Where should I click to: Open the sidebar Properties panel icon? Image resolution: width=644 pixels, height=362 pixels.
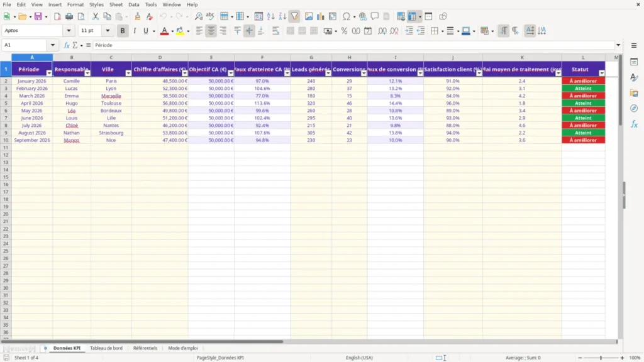coord(634,62)
